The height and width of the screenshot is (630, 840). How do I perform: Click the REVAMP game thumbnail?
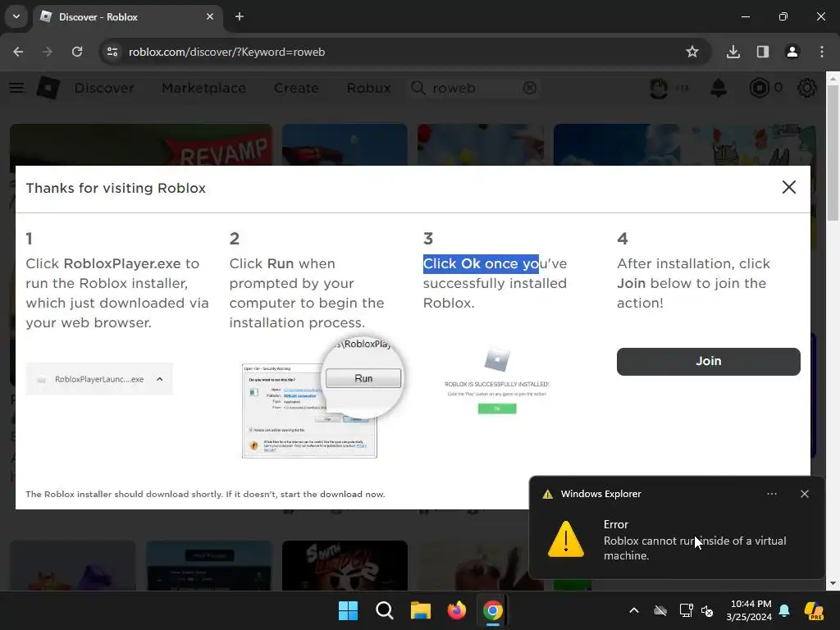141,144
